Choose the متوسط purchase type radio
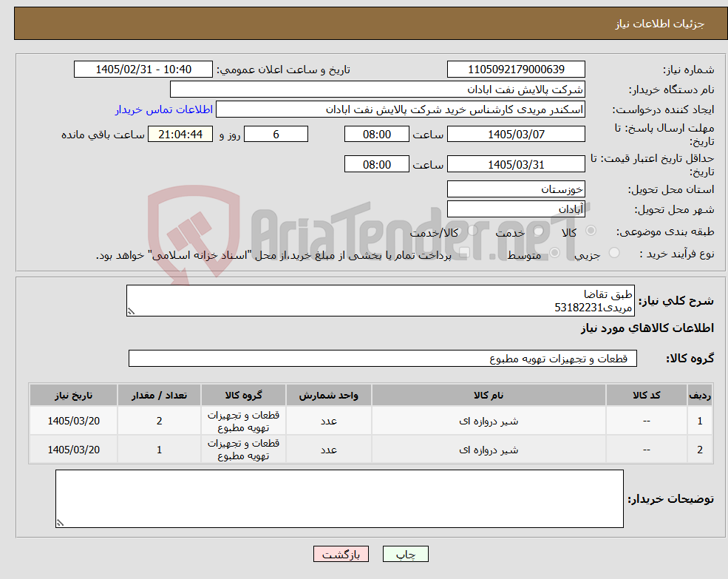The image size is (728, 579). click(x=555, y=253)
